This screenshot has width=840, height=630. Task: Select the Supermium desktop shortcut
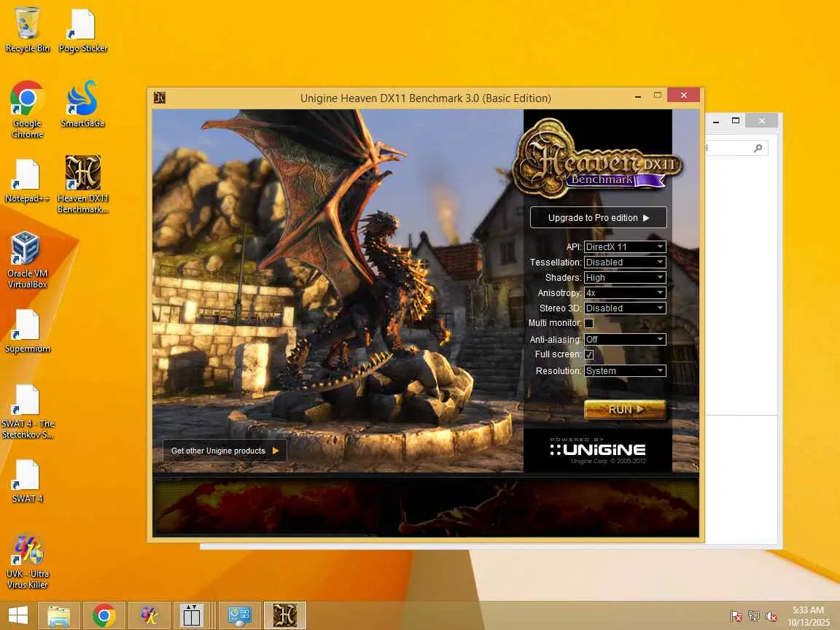(x=27, y=330)
